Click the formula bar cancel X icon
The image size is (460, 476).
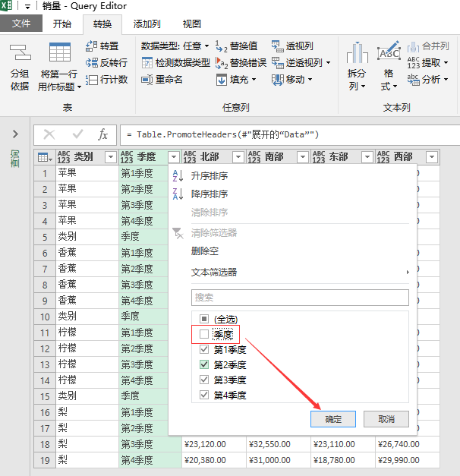point(49,134)
